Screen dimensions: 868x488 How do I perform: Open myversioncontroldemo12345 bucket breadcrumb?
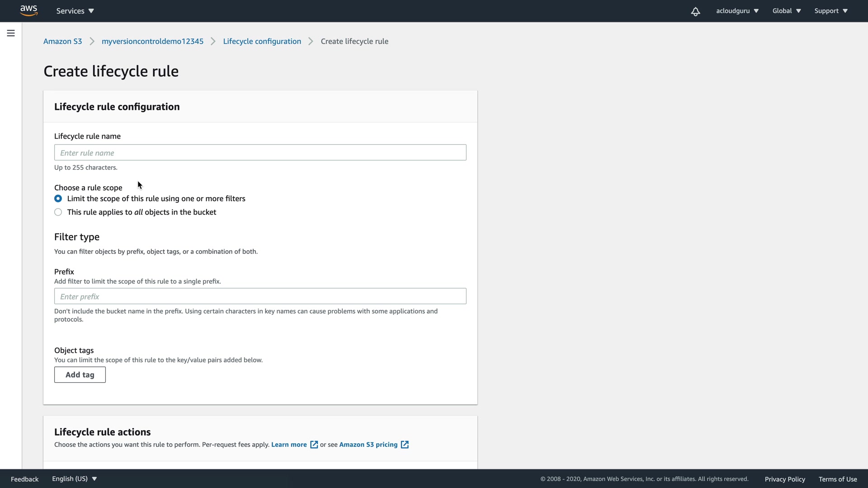pos(152,42)
